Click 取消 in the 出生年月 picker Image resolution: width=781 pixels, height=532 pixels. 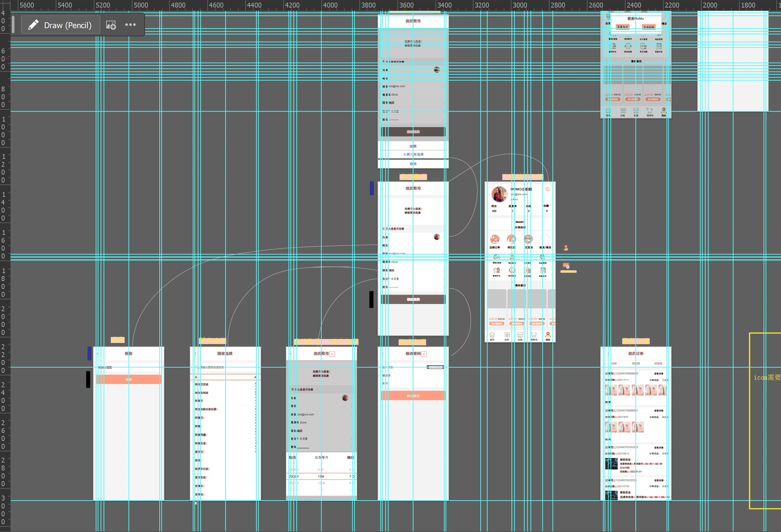pyautogui.click(x=293, y=457)
